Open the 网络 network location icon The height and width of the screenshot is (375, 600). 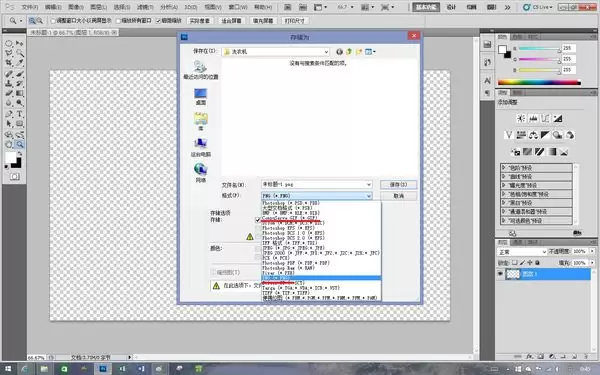point(201,173)
